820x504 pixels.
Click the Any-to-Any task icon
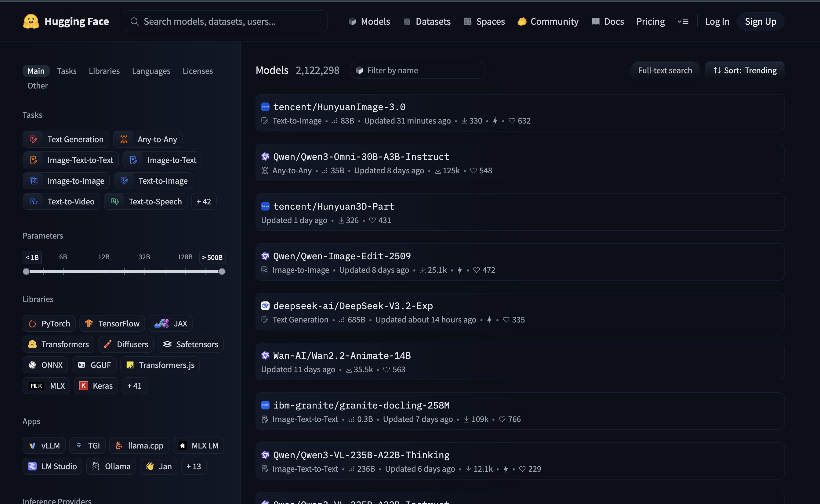click(124, 139)
